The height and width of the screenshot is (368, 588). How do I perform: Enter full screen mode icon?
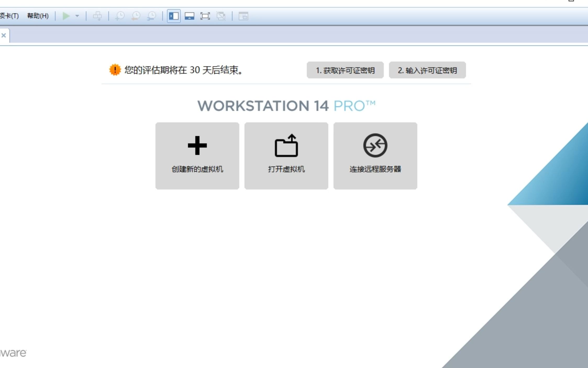[205, 16]
